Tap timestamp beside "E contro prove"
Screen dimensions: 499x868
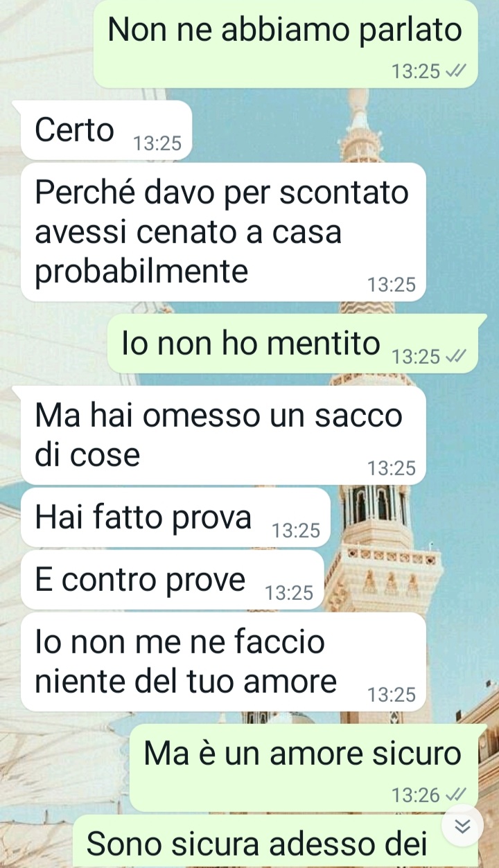[x=290, y=593]
